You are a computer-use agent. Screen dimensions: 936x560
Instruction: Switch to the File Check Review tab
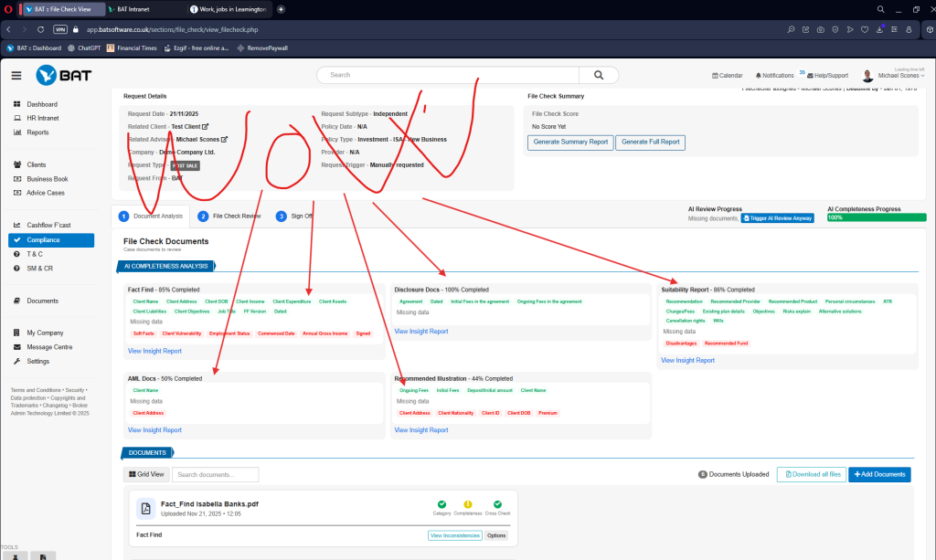232,217
